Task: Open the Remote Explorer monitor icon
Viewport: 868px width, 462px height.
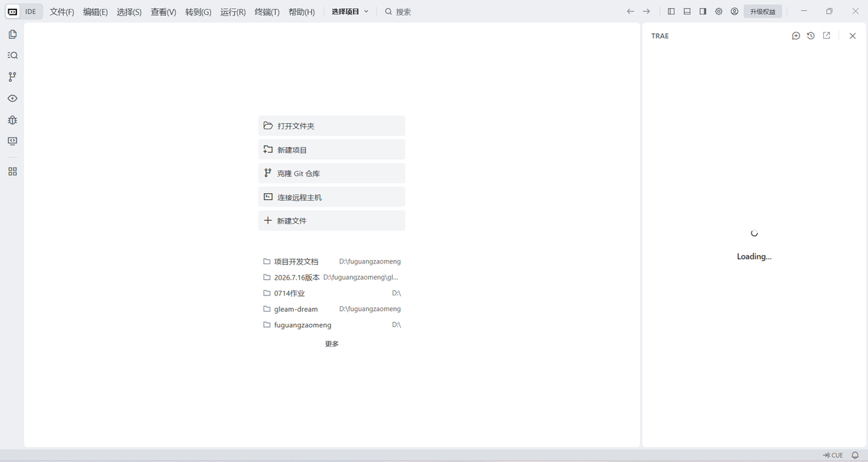Action: [x=12, y=141]
